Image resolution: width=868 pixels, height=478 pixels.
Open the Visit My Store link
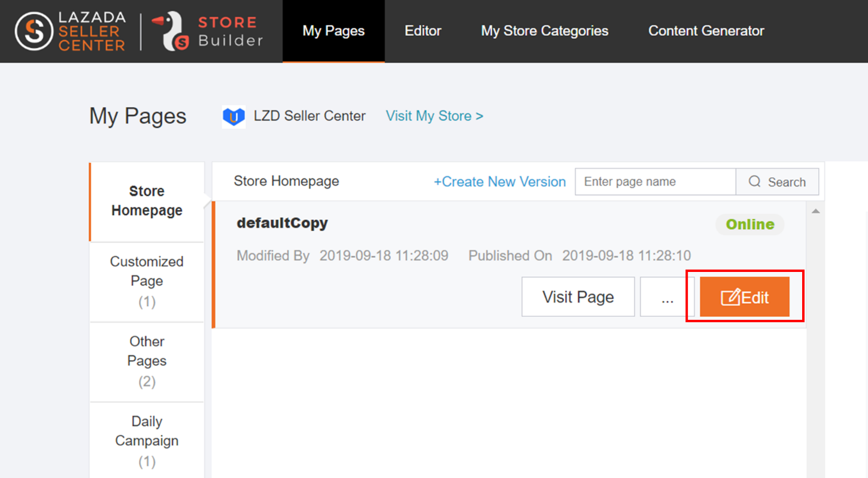[434, 116]
